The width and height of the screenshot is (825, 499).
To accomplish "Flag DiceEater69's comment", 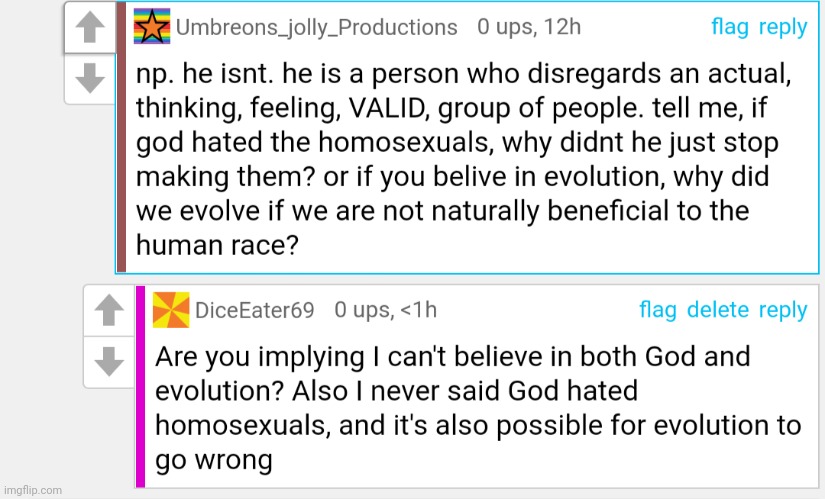I will 658,310.
